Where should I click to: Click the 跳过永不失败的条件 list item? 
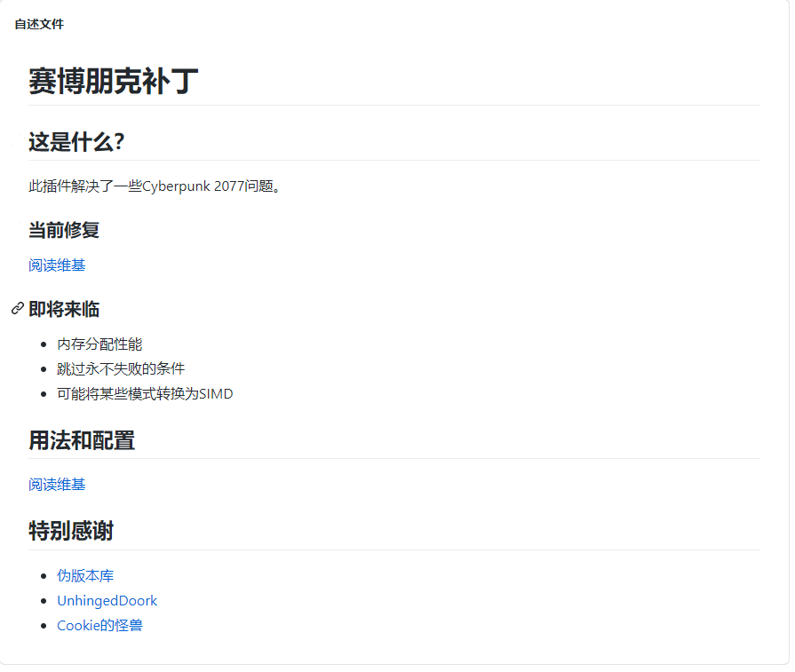click(x=121, y=368)
